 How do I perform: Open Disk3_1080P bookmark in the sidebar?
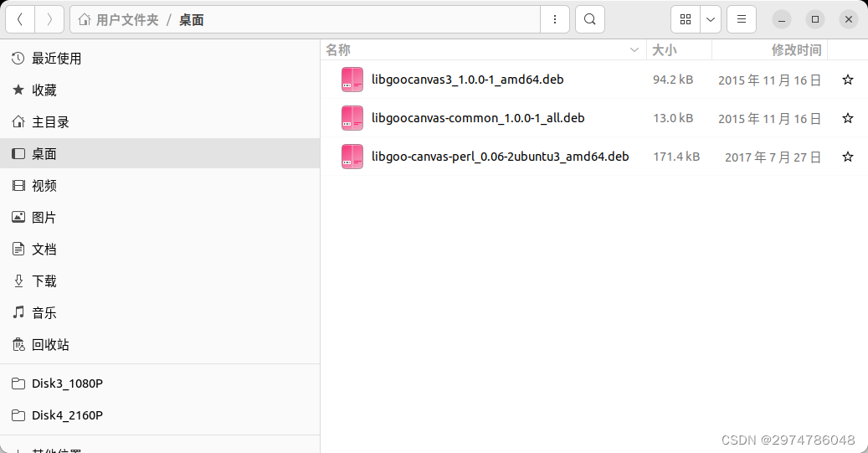click(x=160, y=384)
